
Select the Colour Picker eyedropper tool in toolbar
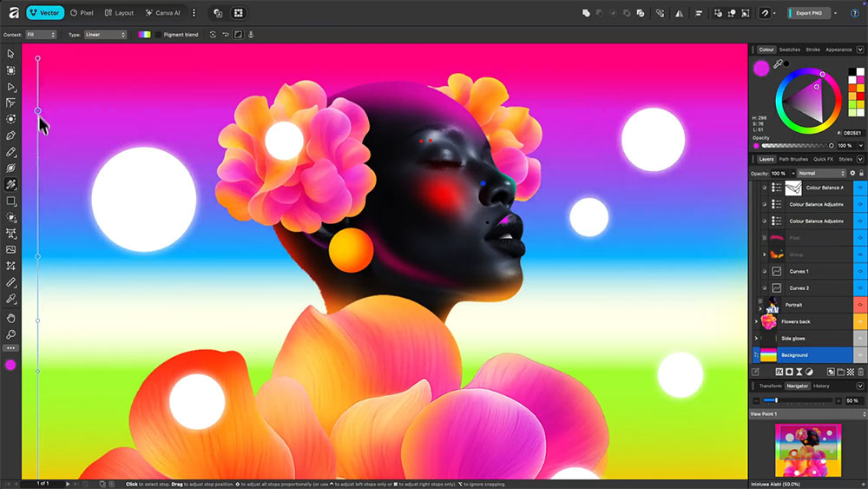(x=10, y=299)
